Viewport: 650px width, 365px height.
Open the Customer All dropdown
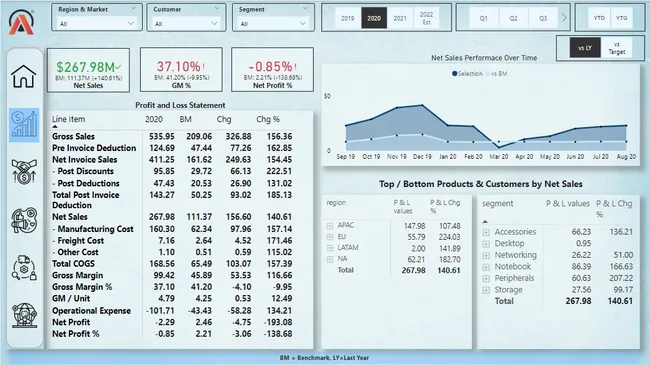[186, 24]
